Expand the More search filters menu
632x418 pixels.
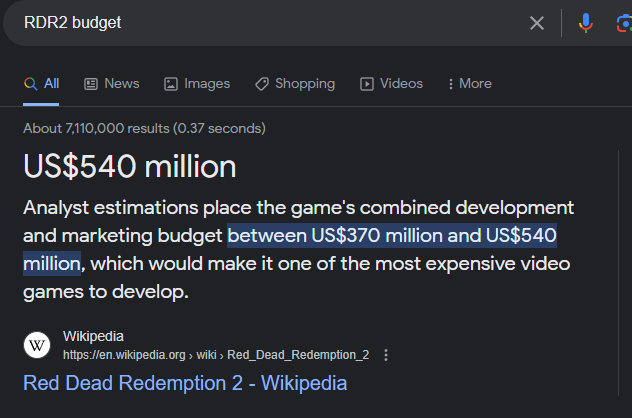[469, 84]
